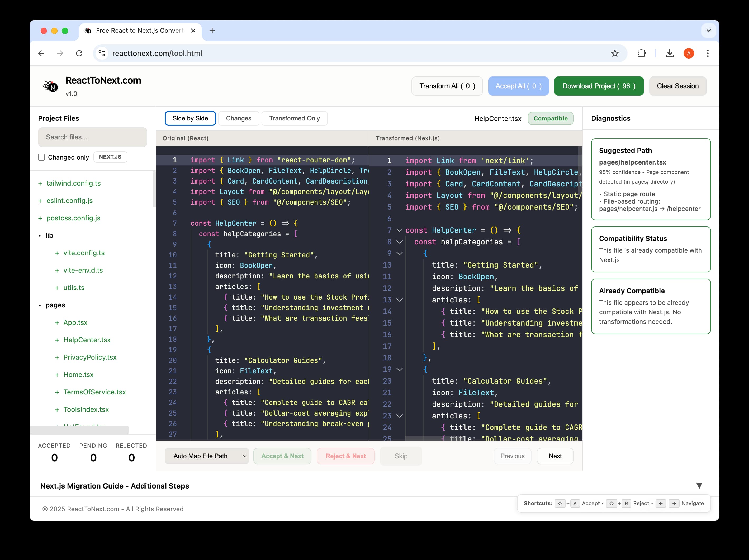This screenshot has height=560, width=749.
Task: Open the Auto Map File Path dropdown
Action: point(207,456)
